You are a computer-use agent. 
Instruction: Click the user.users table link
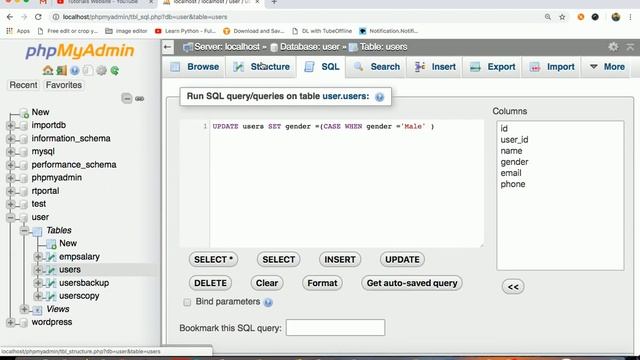click(345, 96)
